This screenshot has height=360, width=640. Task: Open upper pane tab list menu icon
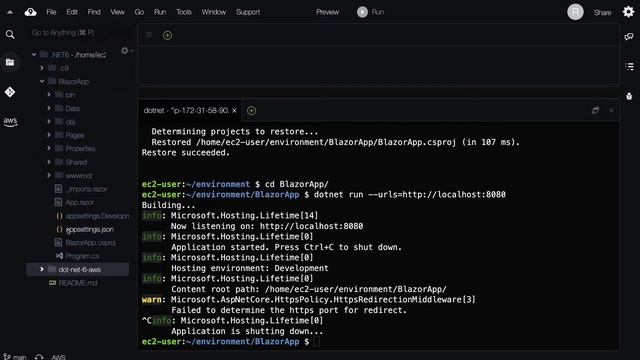tap(149, 35)
